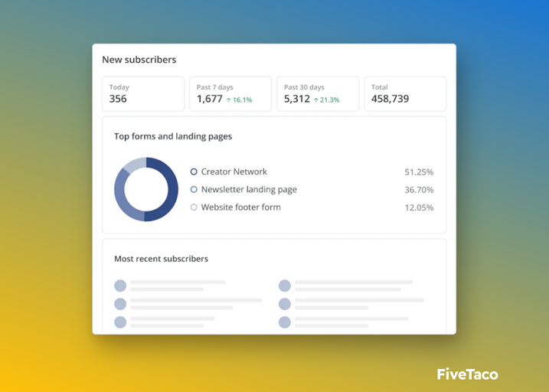The image size is (549, 392).
Task: Click the New subscribers heading
Action: tap(139, 60)
